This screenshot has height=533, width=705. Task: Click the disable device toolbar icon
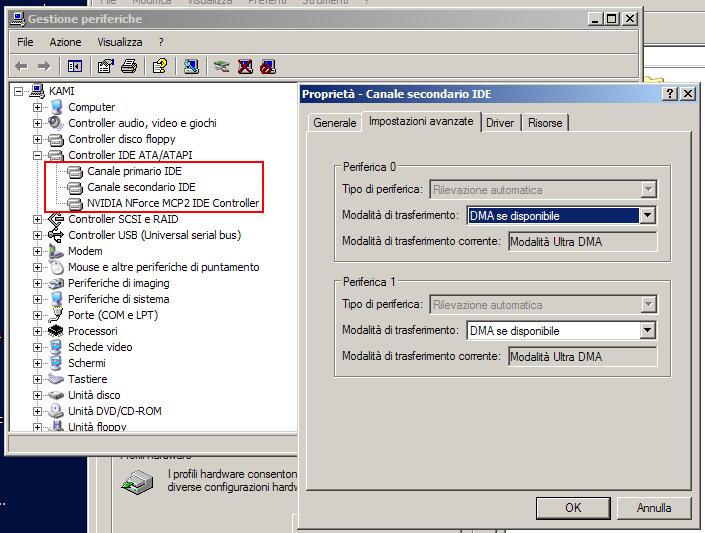tap(268, 67)
